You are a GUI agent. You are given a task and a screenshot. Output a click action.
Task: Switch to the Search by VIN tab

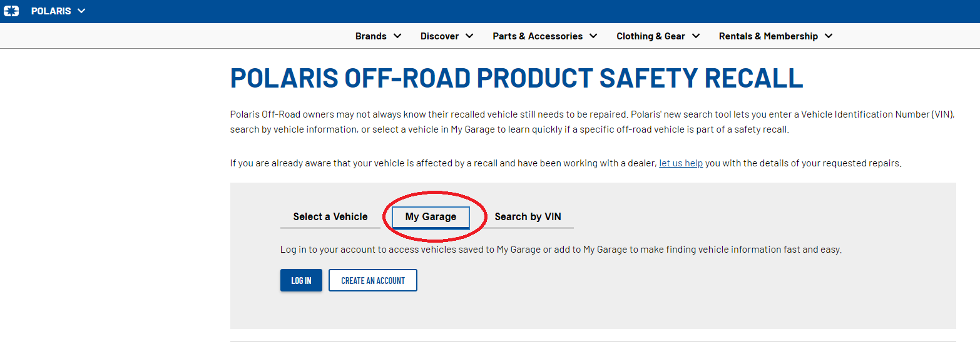click(x=528, y=217)
